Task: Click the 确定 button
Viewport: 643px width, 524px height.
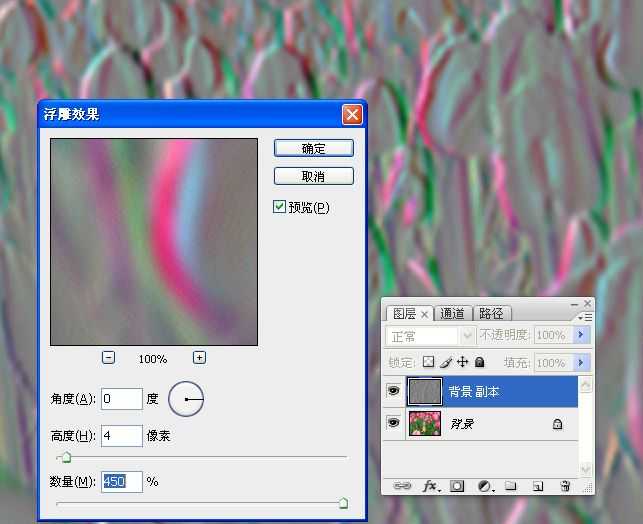Action: (313, 148)
